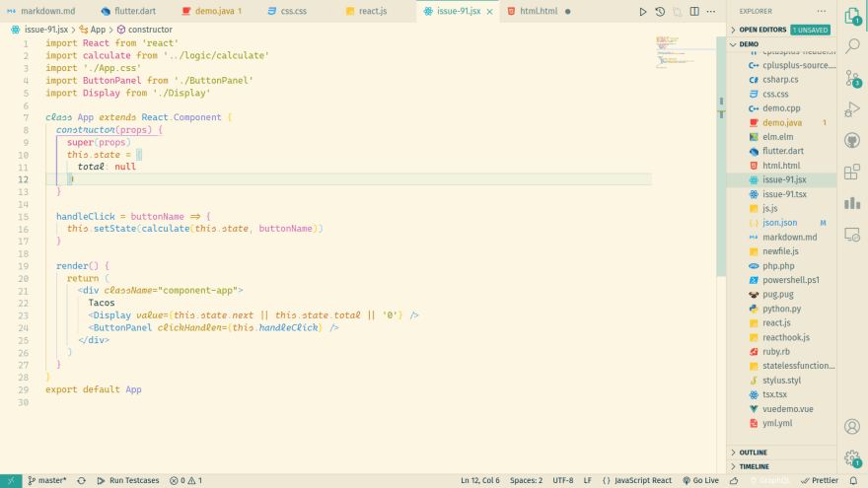868x488 pixels.
Task: Open the GitHub activity bar icon
Action: coord(852,141)
